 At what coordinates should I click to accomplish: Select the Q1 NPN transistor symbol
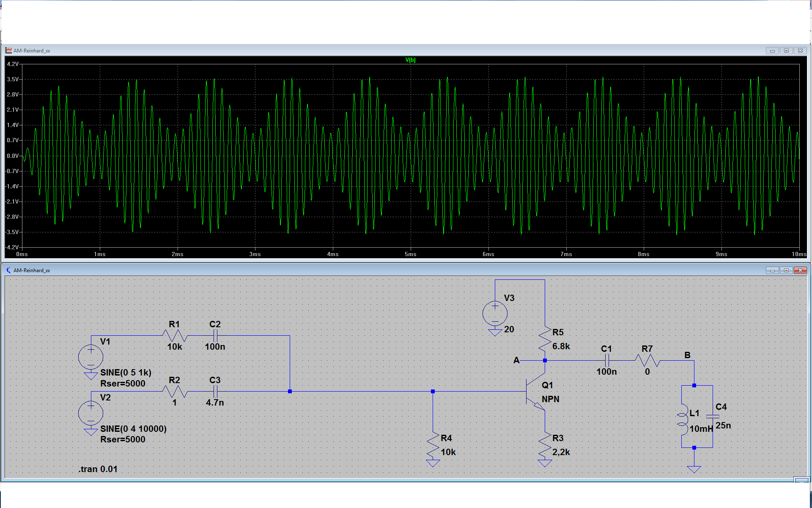coord(535,392)
